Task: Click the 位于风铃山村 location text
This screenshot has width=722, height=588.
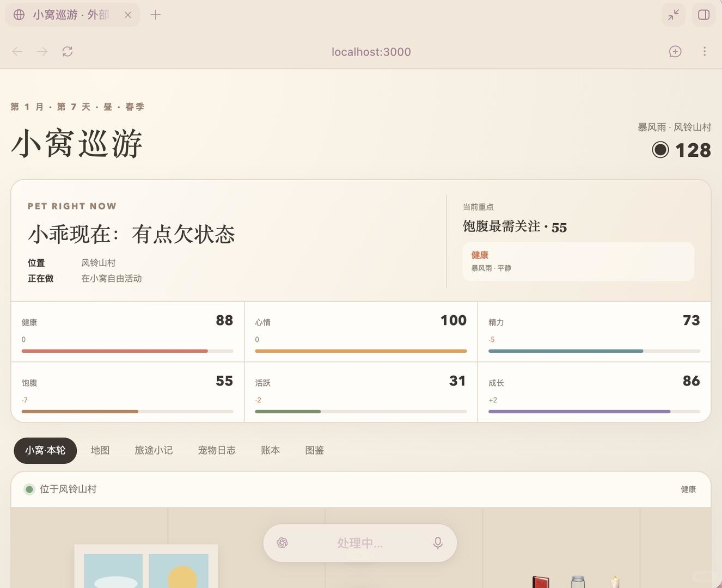Action: (68, 489)
